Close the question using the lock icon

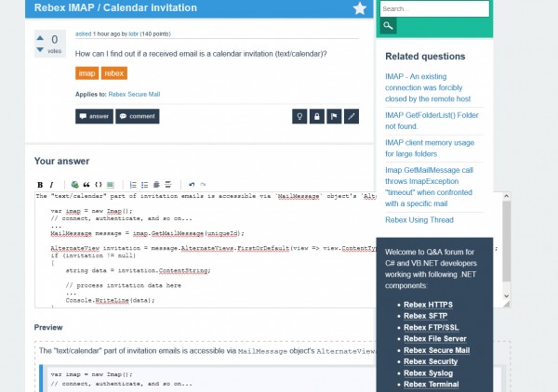316,116
